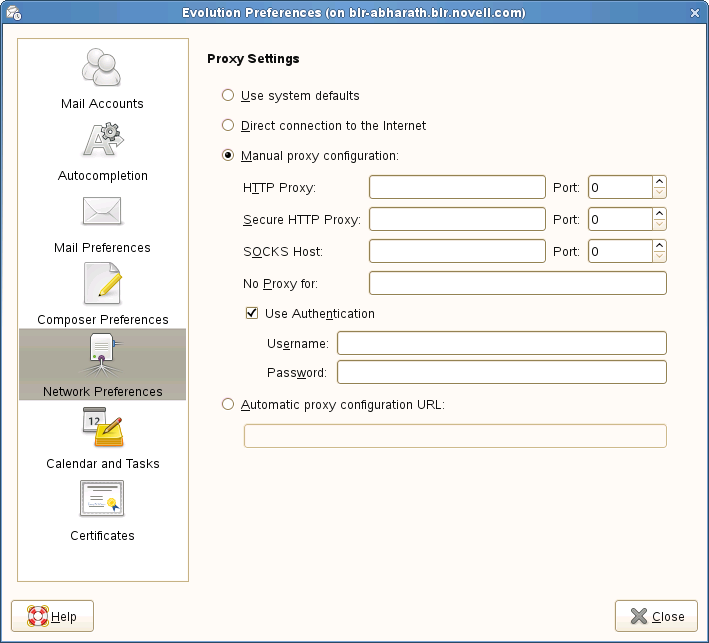The width and height of the screenshot is (709, 643).
Task: Decrease the Secure HTTP Proxy port
Action: tap(659, 224)
